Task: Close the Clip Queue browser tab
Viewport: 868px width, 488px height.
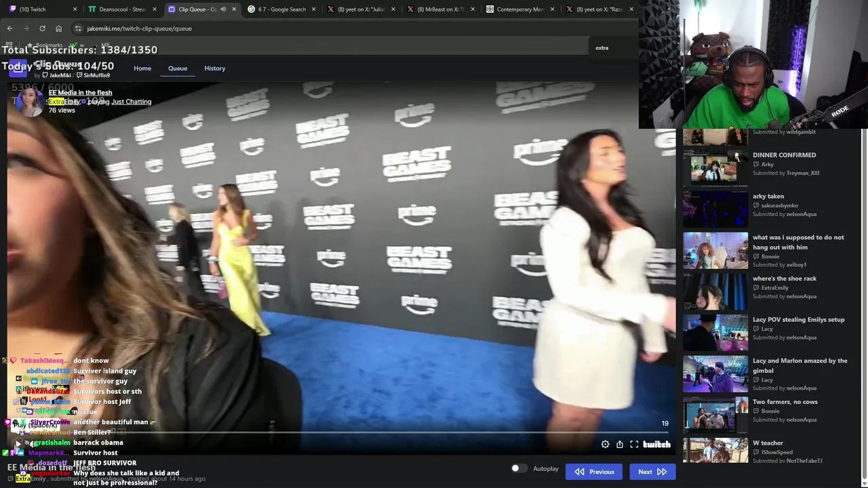Action: click(x=234, y=9)
